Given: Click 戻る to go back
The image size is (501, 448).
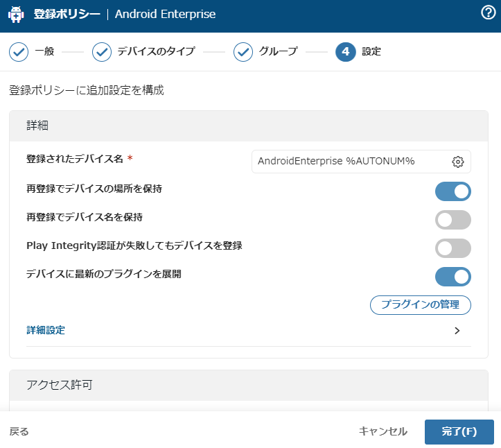Looking at the screenshot, I should [x=19, y=431].
